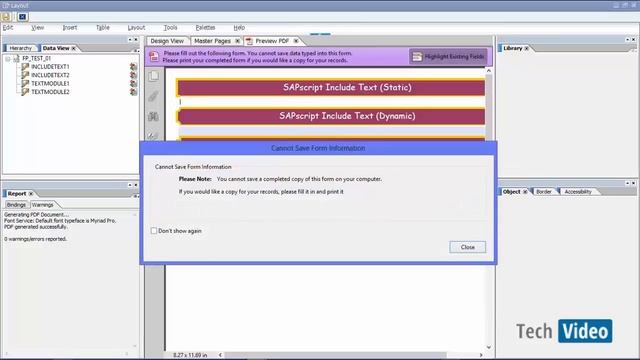
Task: Close the Library palette tab
Action: point(527,48)
